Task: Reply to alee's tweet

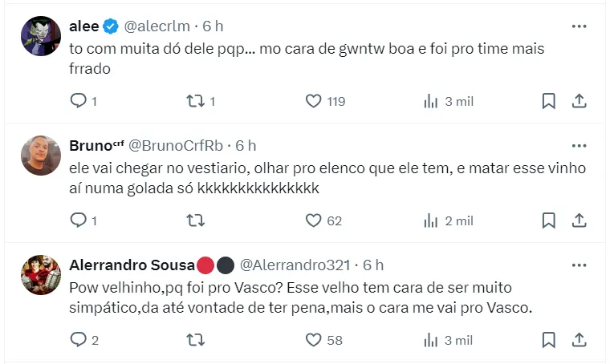Action: (79, 101)
